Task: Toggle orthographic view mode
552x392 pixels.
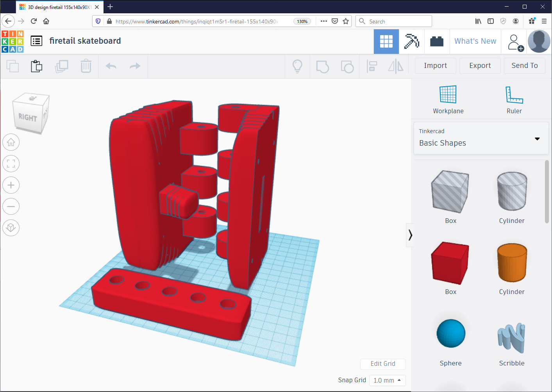Action: 11,228
